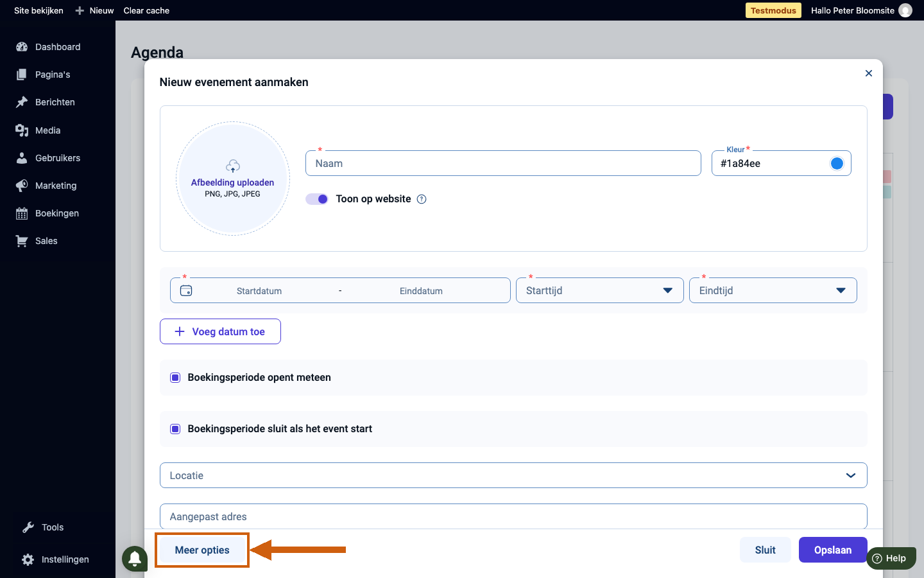This screenshot has height=578, width=924.
Task: Open the Starttijd dropdown
Action: [600, 290]
